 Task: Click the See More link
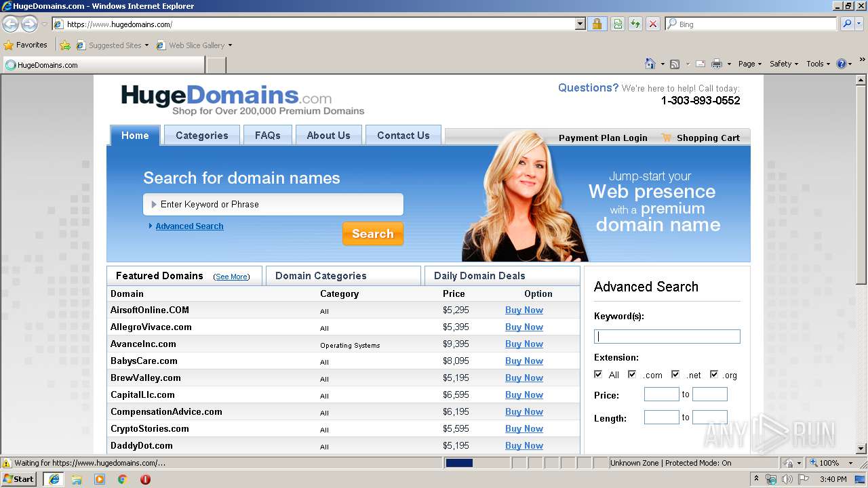tap(231, 277)
